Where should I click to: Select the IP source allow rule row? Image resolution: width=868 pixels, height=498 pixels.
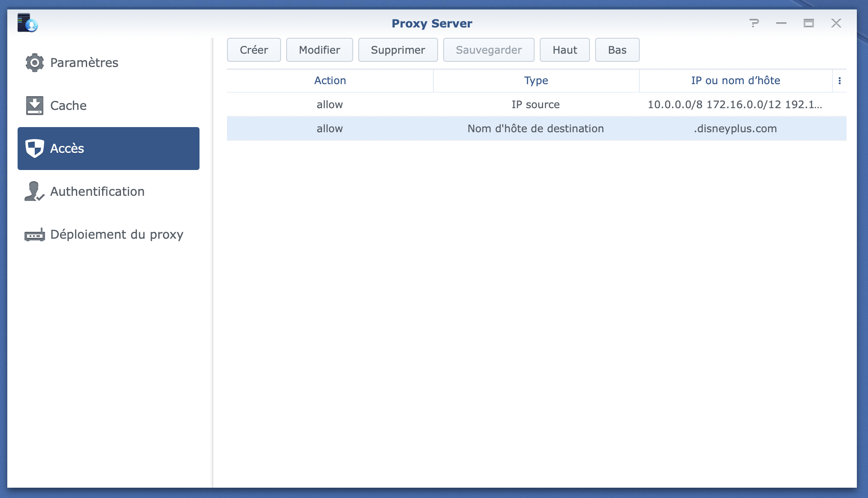[x=535, y=105]
